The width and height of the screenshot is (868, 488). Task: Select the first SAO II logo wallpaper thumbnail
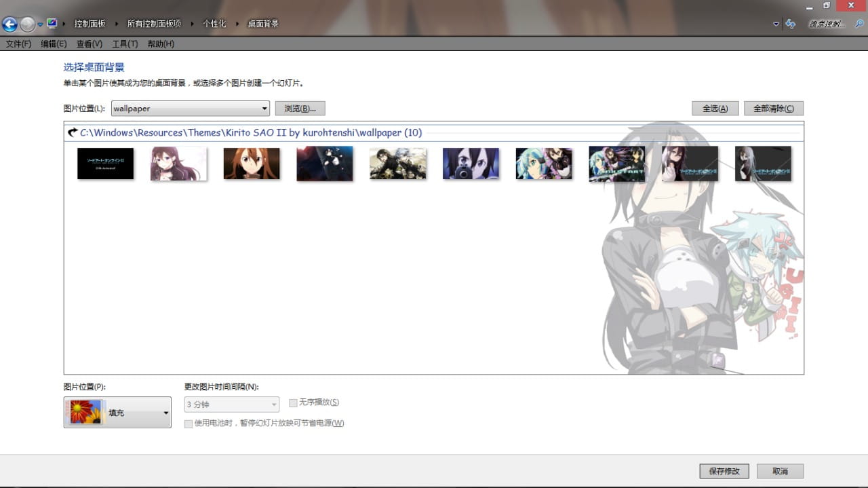pos(105,164)
